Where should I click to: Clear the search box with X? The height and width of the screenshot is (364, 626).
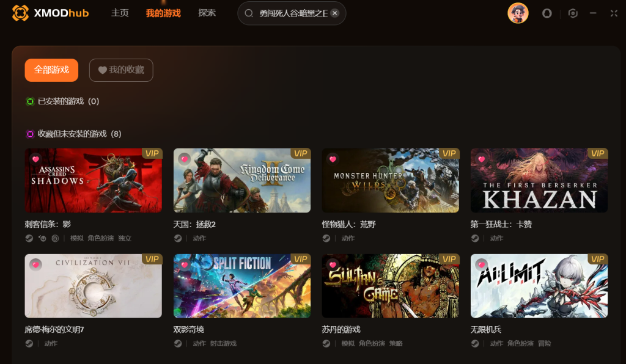tap(335, 13)
